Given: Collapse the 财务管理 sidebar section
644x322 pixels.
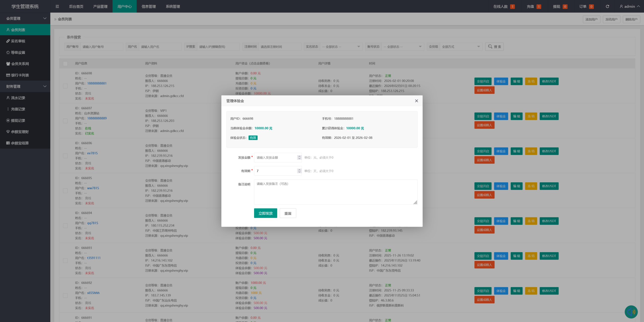Looking at the screenshot, I should [x=25, y=86].
